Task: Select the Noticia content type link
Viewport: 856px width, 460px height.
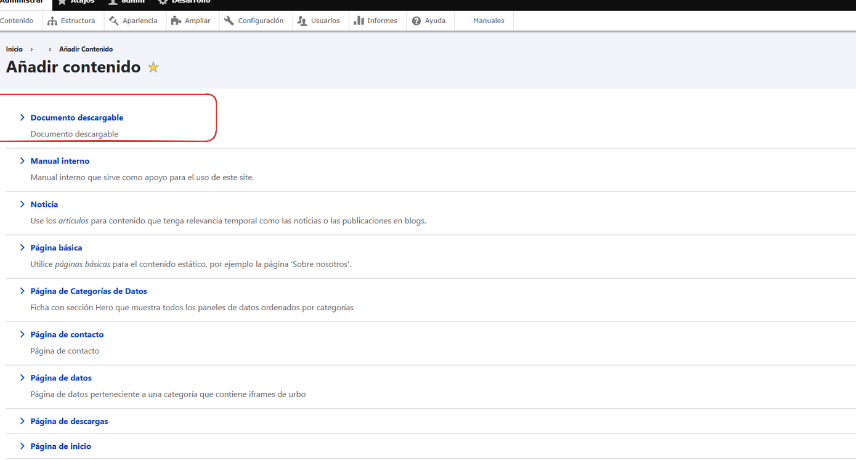Action: (44, 204)
